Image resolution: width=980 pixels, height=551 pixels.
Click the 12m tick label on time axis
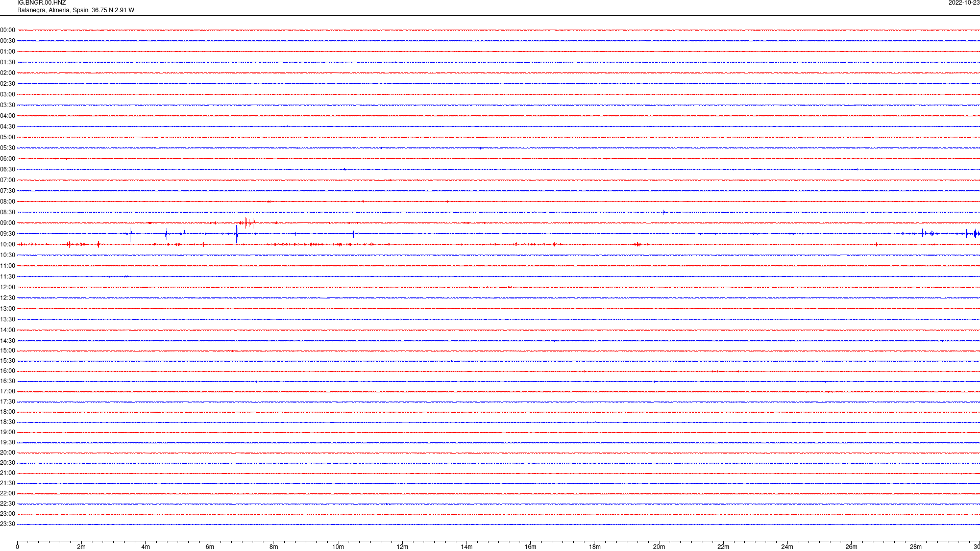[x=402, y=547]
